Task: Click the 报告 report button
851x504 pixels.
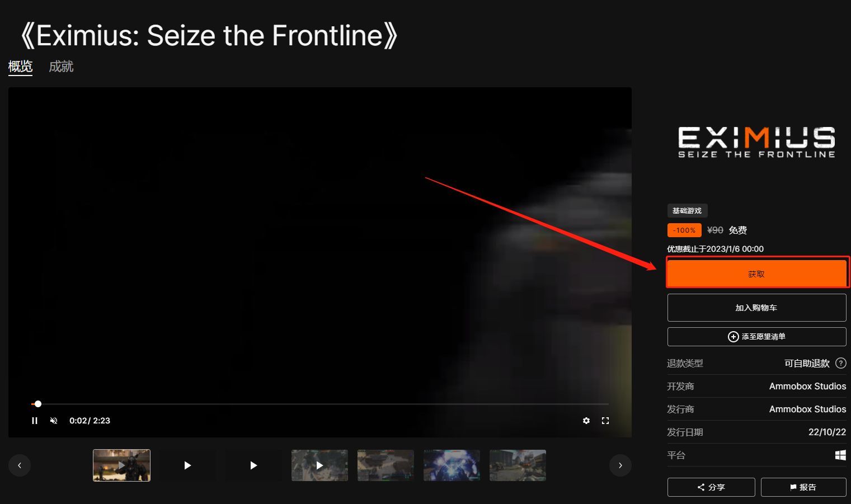Action: 803,487
